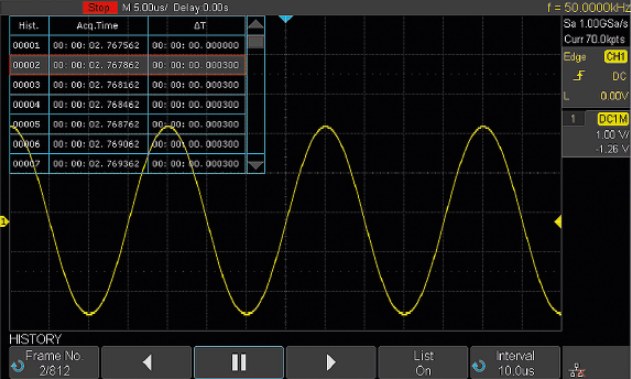Click the 50.0000kHz frequency counter readout
The height and width of the screenshot is (379, 631).
(589, 7)
